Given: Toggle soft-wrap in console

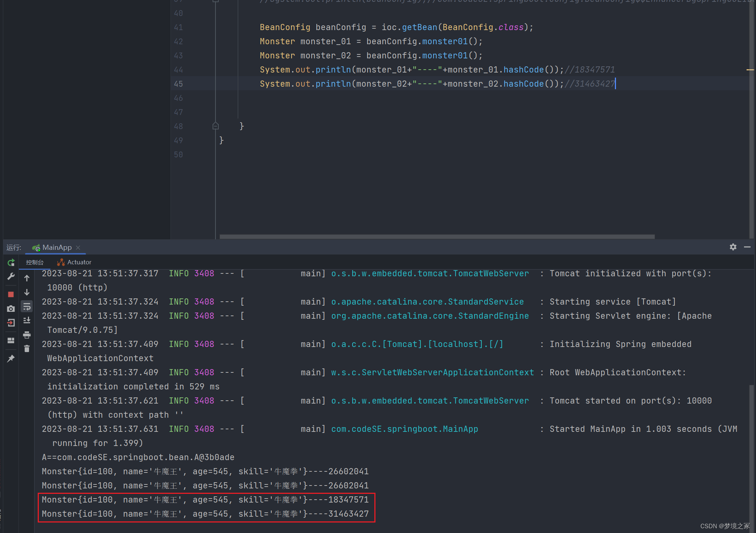Looking at the screenshot, I should point(27,307).
